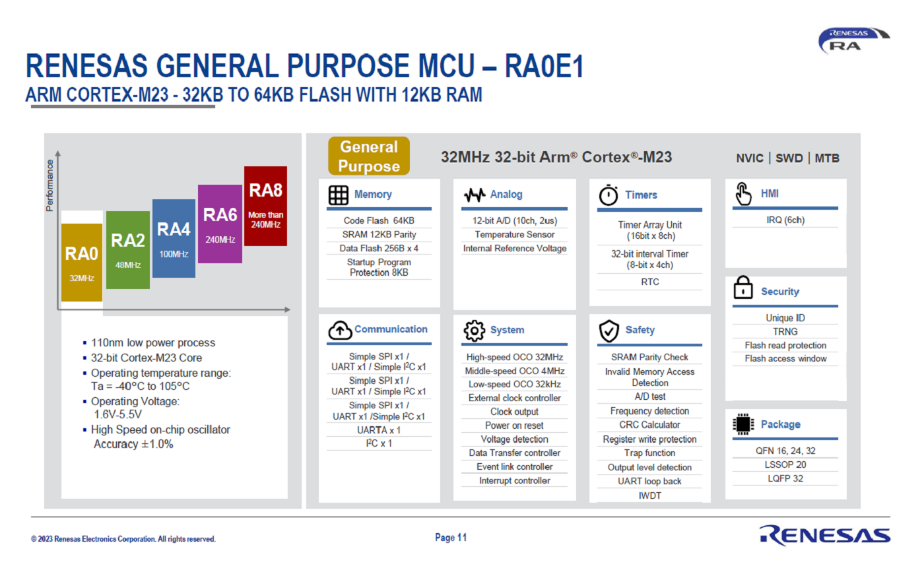The image size is (924, 574).
Task: Click the 'TRNG' security entry
Action: pyautogui.click(x=785, y=332)
